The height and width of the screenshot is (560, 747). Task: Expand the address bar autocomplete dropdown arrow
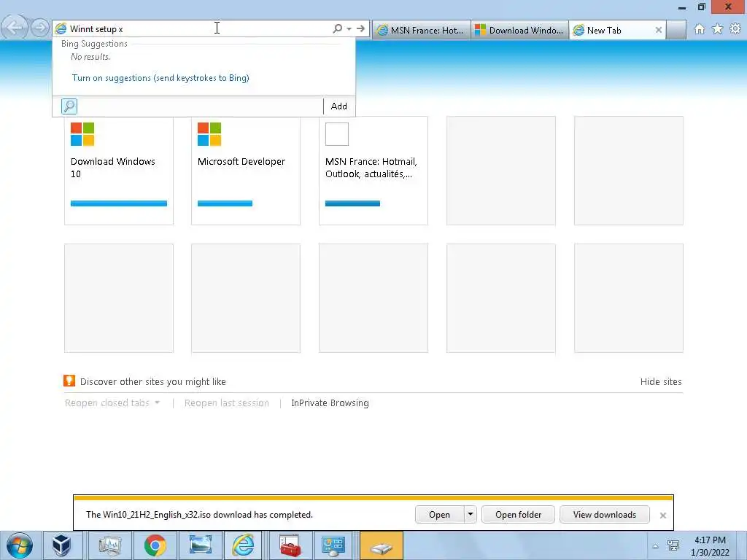pyautogui.click(x=349, y=29)
